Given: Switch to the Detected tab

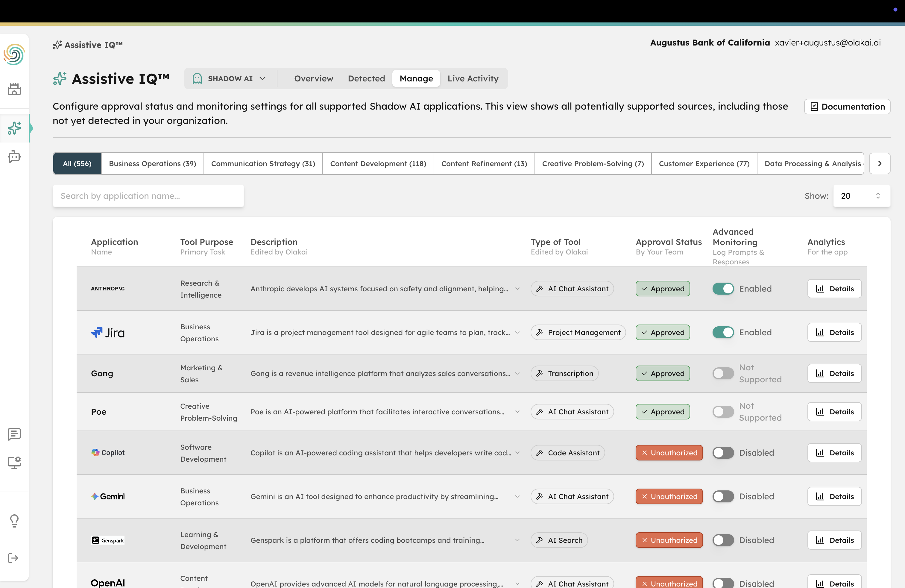Looking at the screenshot, I should [x=366, y=78].
